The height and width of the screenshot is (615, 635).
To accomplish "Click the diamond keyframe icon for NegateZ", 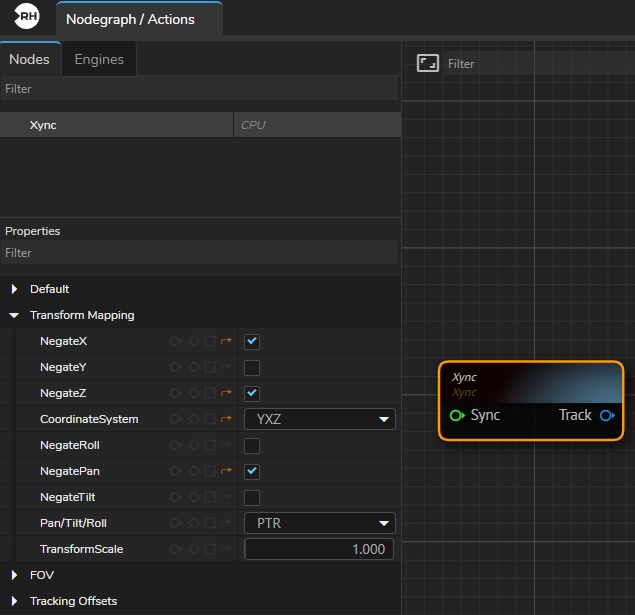I will click(x=193, y=393).
